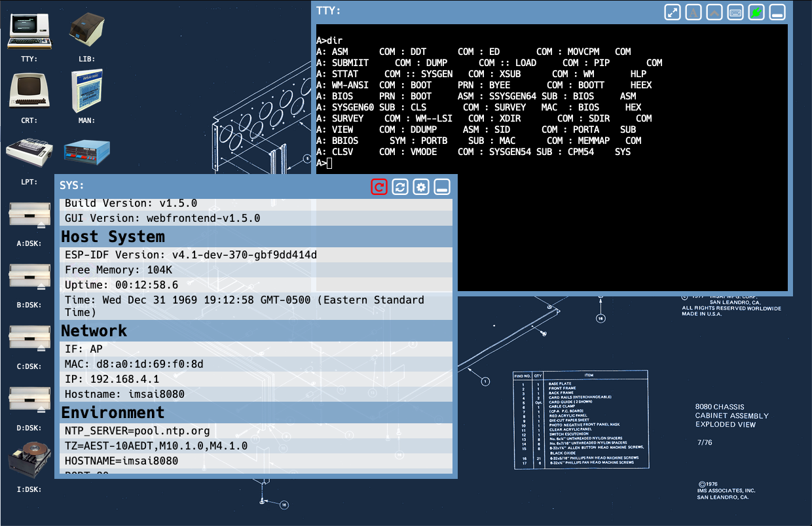Open the TTY teletype desktop icon
812x526 pixels.
29,32
